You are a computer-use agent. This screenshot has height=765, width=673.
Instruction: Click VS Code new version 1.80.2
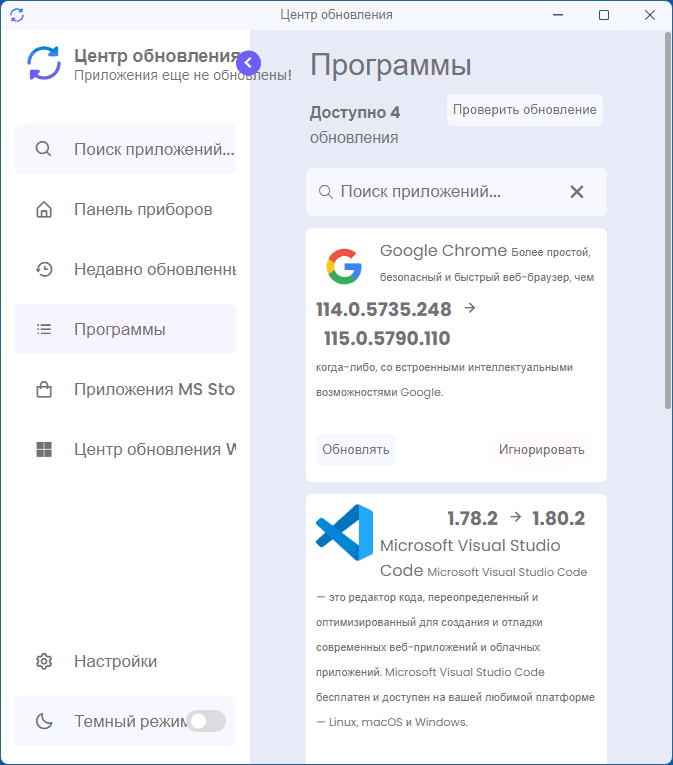point(558,518)
